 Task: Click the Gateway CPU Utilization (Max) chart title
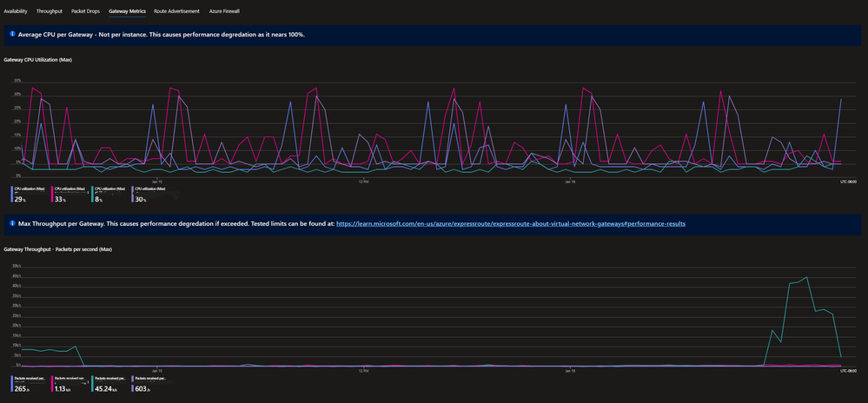(38, 60)
